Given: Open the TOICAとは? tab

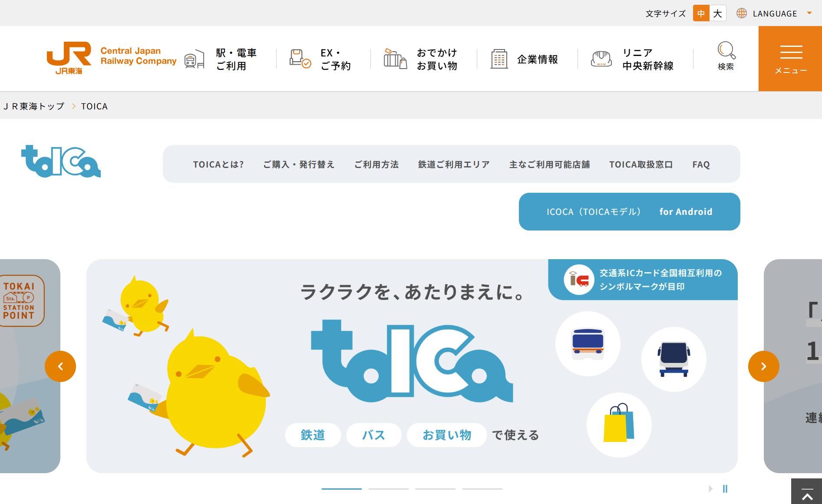Looking at the screenshot, I should [x=218, y=164].
